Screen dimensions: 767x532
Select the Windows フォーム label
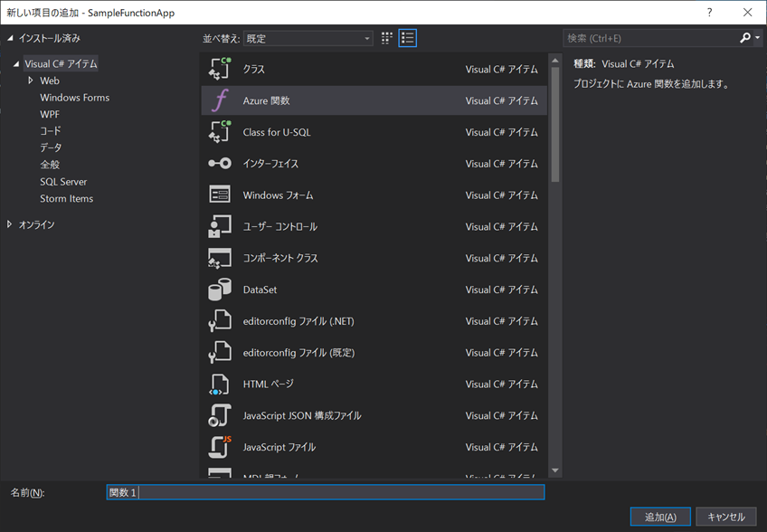tap(278, 195)
